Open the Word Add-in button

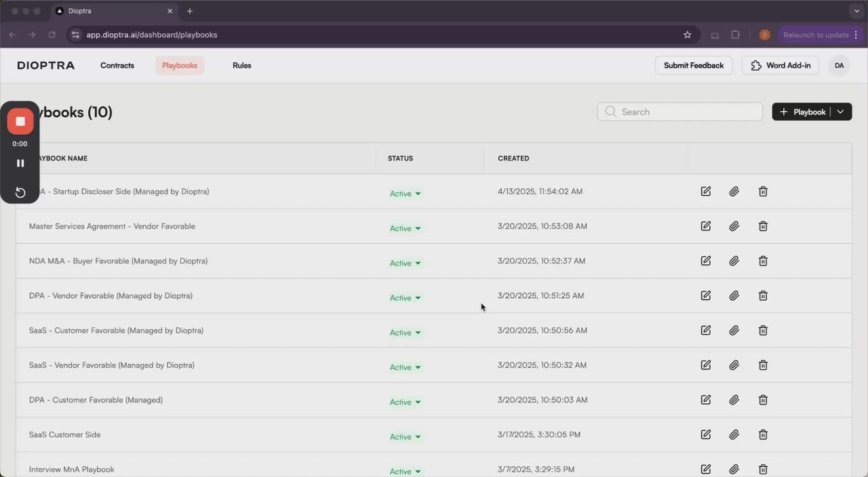(x=781, y=66)
